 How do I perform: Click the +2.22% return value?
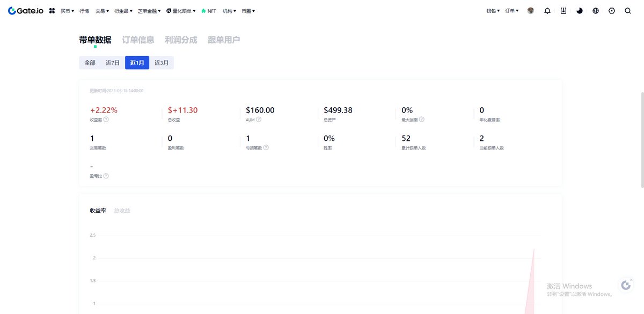pyautogui.click(x=104, y=110)
